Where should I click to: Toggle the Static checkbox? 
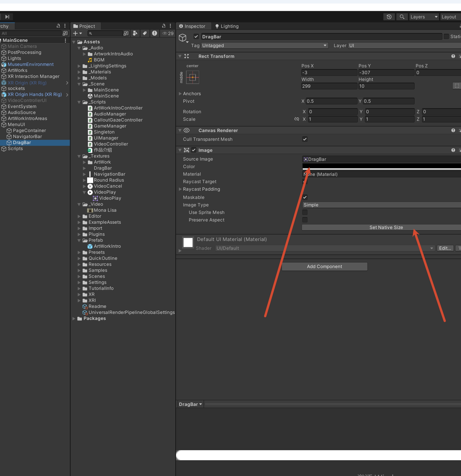tap(446, 37)
